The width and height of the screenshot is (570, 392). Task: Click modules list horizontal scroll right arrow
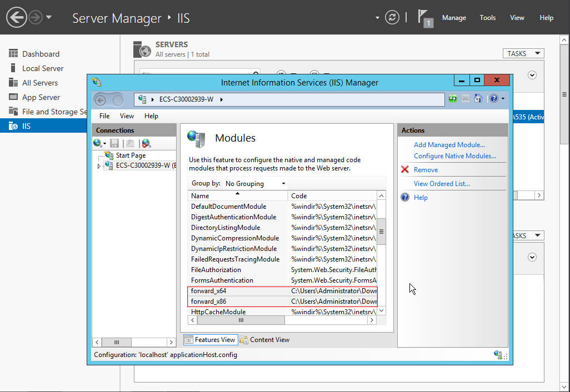point(372,320)
